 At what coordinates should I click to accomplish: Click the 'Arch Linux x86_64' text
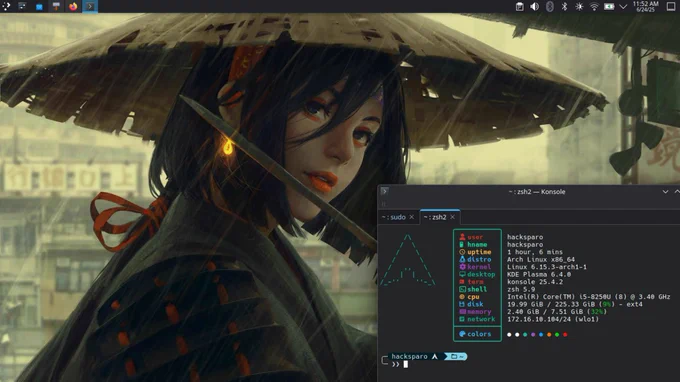click(x=541, y=259)
